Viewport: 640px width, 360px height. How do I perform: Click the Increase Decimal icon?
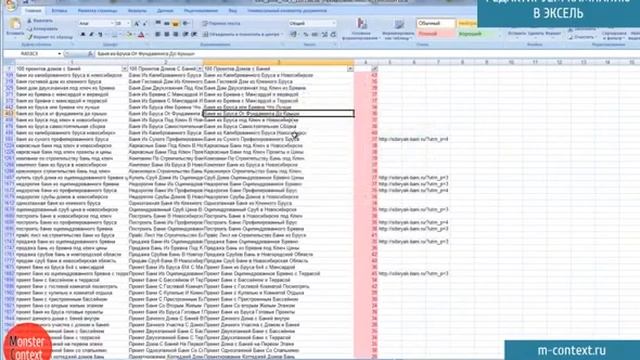point(324,35)
